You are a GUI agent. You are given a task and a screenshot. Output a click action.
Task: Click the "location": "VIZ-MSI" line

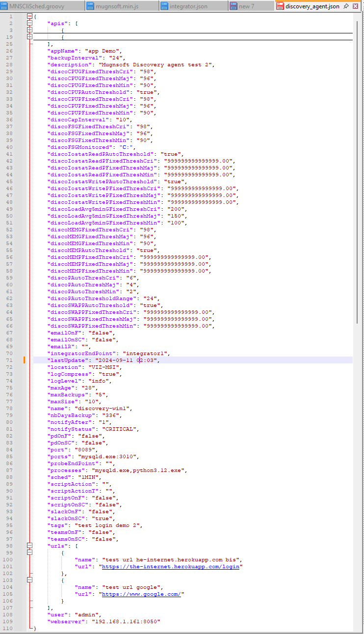[x=84, y=367]
